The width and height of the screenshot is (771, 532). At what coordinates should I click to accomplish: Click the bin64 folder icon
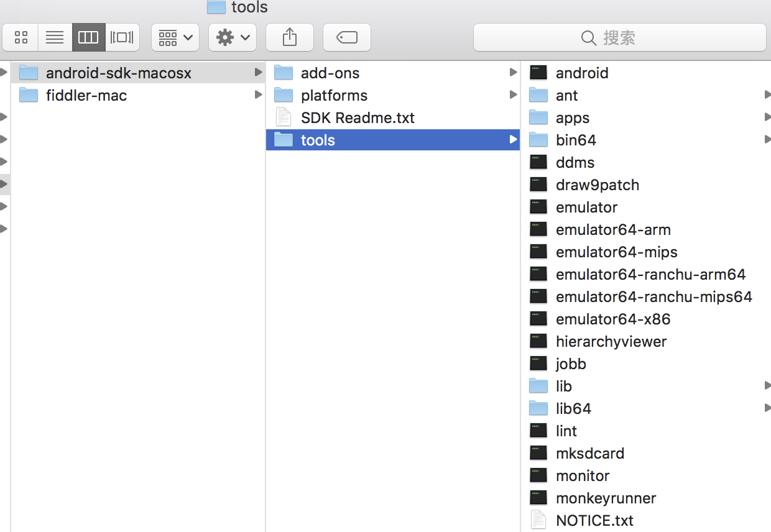[x=538, y=140]
